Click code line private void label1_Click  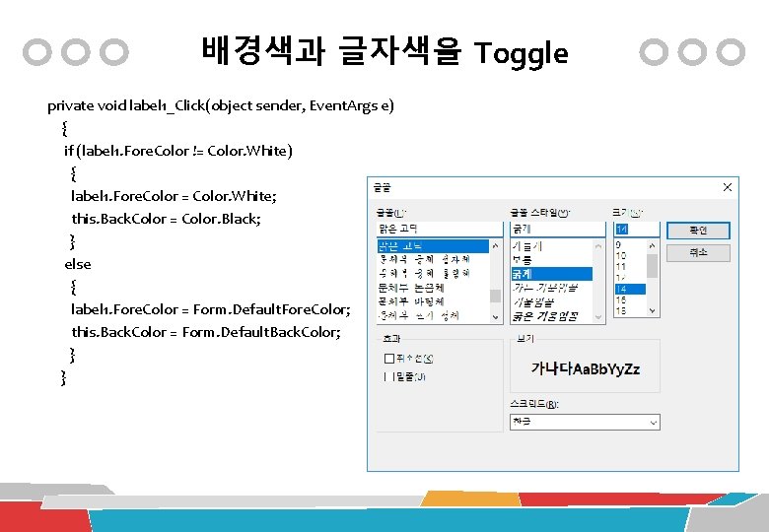click(221, 105)
